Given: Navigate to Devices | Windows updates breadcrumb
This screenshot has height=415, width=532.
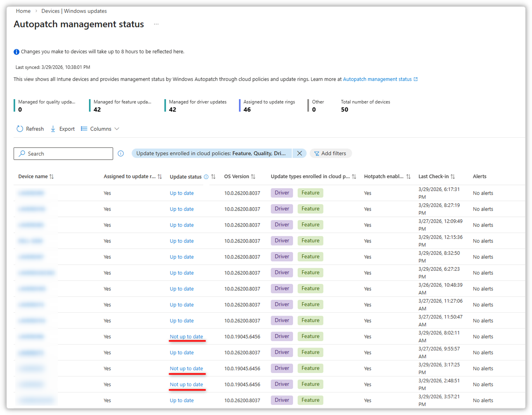Looking at the screenshot, I should tap(74, 11).
